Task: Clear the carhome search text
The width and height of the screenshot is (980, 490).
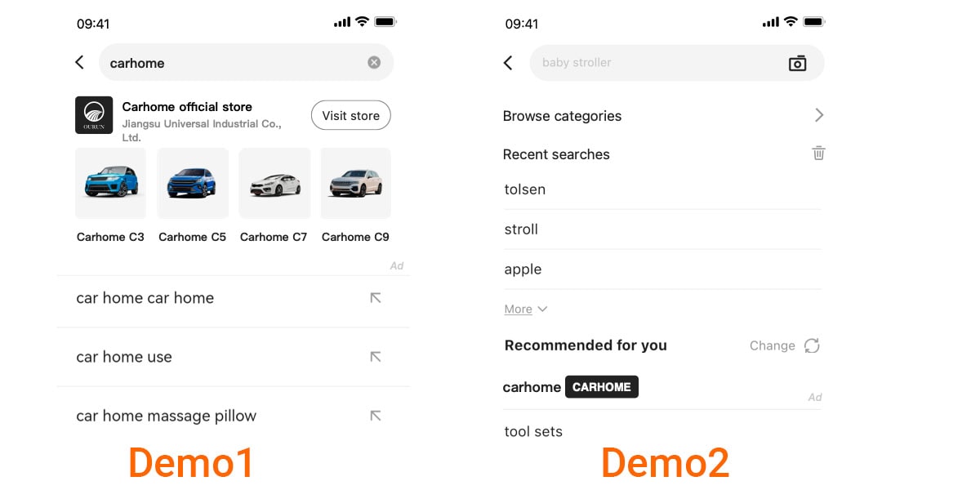Action: [374, 62]
